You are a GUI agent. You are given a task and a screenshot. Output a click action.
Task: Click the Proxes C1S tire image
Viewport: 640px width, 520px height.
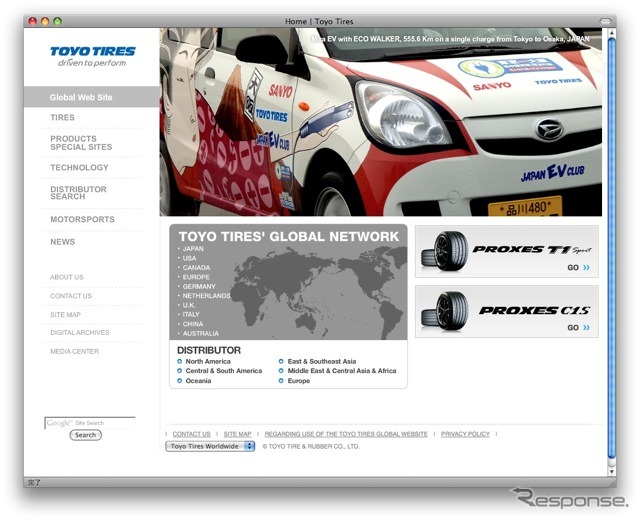(x=444, y=311)
